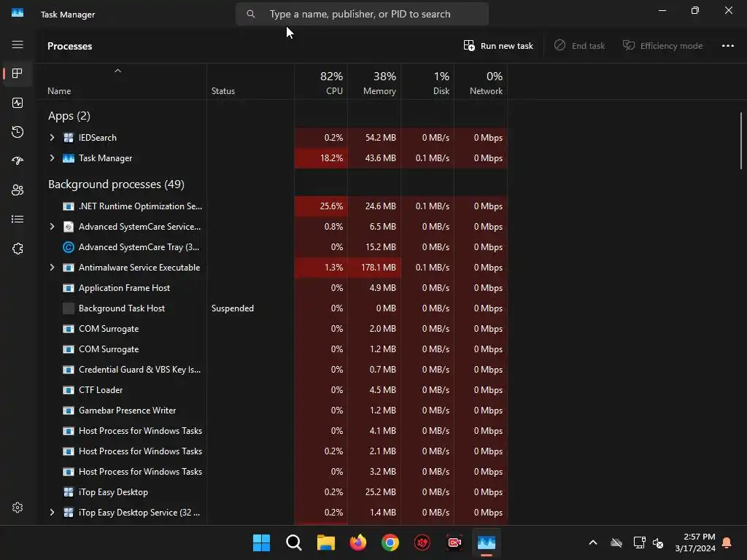Open the App history sidebar icon
Viewport: 747px width, 560px height.
[x=18, y=132]
